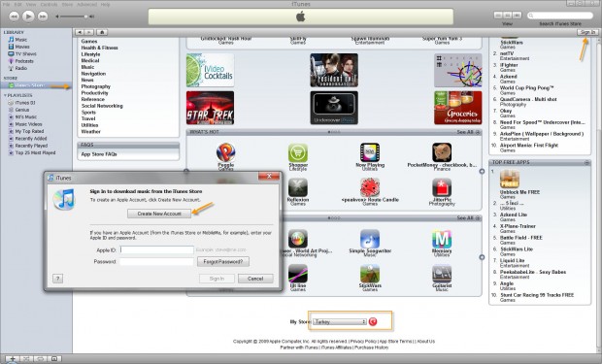Click the dialog help question mark button
602x364 pixels.
tap(57, 279)
